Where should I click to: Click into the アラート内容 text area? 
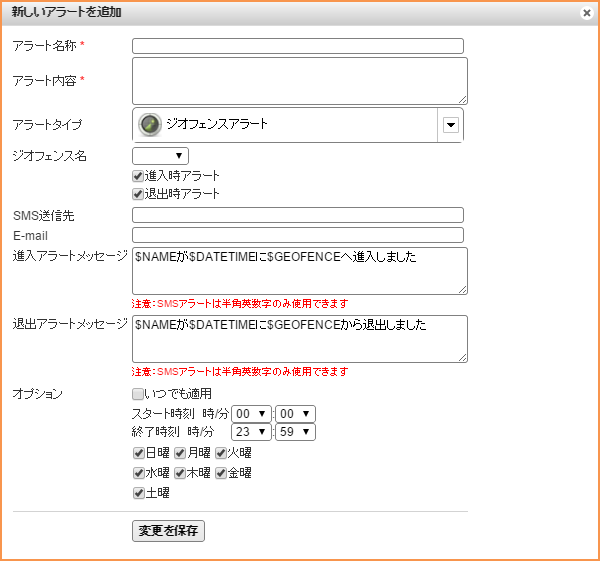pos(299,80)
